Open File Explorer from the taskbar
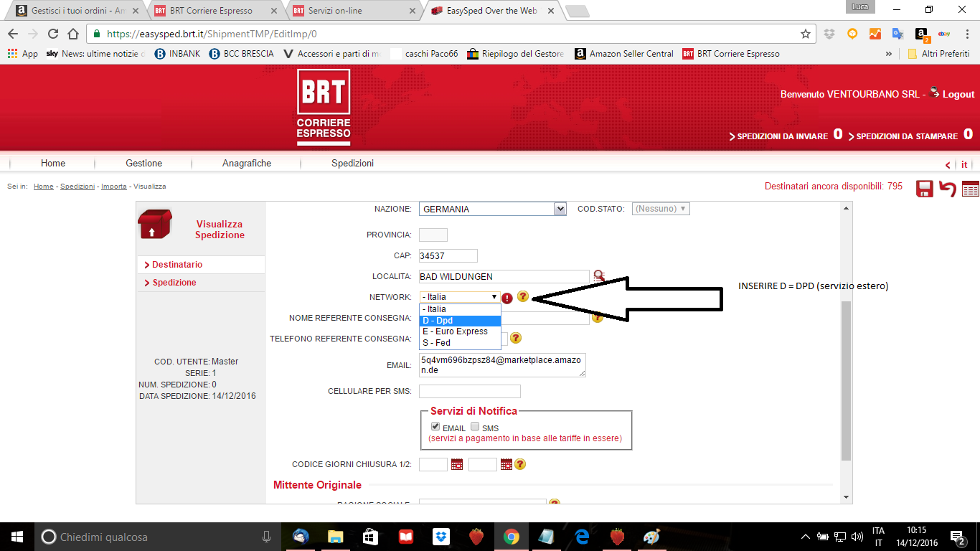 335,537
